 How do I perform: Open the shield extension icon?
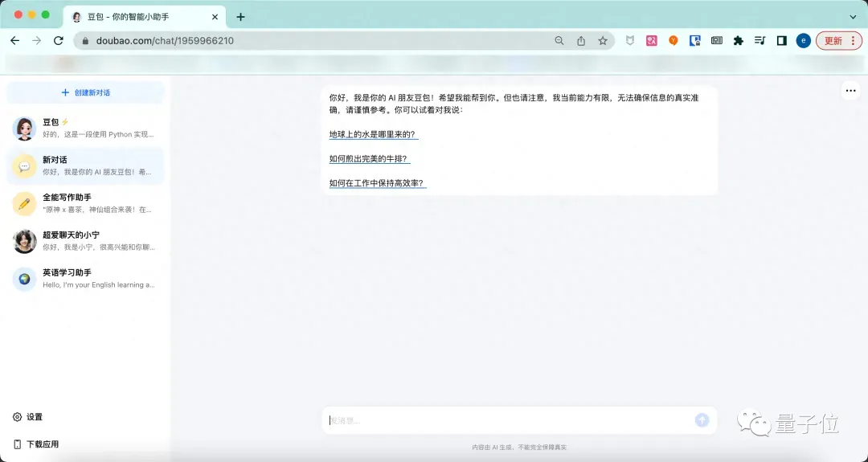point(630,40)
